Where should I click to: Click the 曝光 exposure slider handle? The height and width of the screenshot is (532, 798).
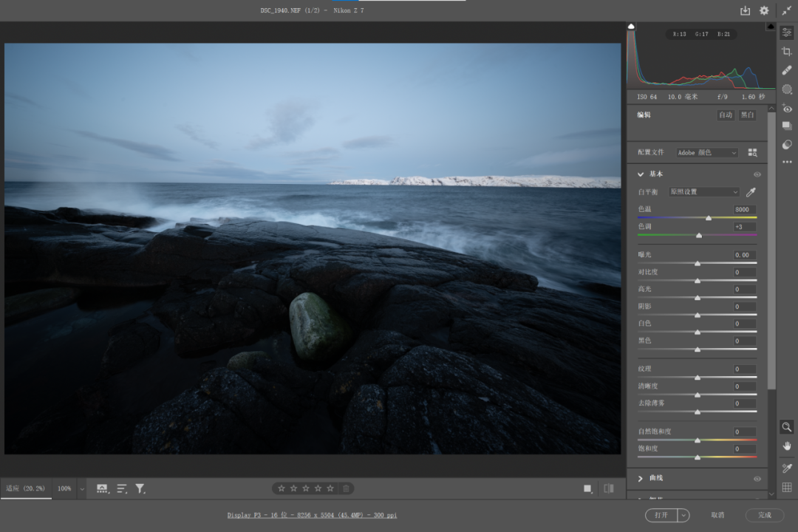pos(697,263)
